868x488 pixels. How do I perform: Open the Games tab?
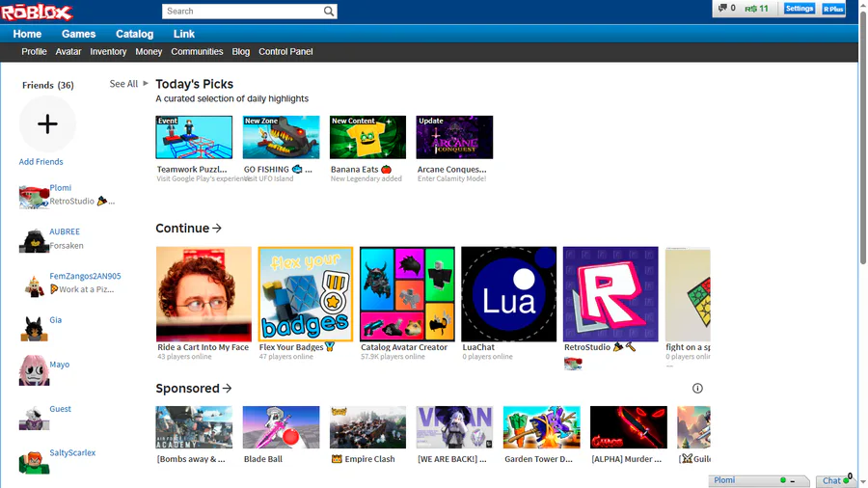point(79,34)
